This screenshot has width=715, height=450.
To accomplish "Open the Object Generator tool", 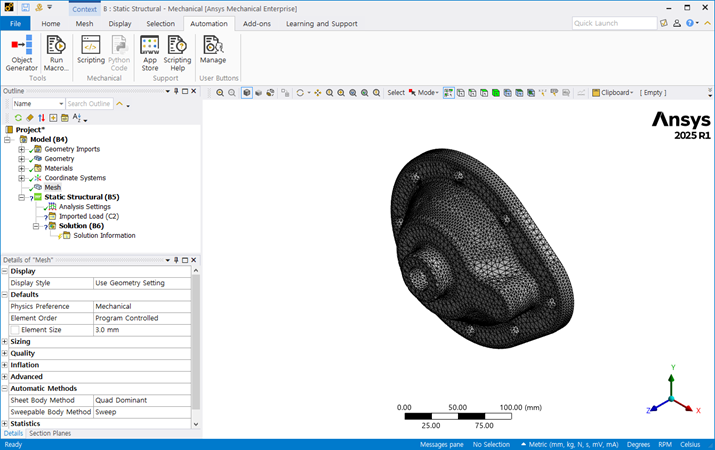I will pyautogui.click(x=21, y=53).
